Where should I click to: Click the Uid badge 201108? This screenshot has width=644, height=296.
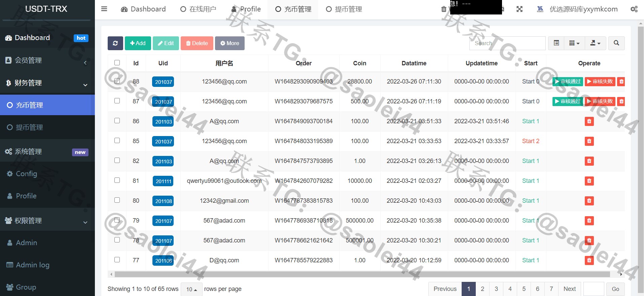click(164, 201)
